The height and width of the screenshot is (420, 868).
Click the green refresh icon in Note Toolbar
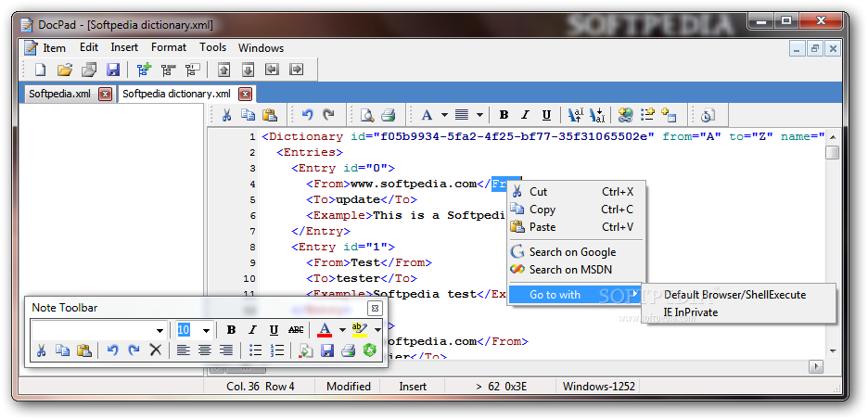(x=369, y=350)
